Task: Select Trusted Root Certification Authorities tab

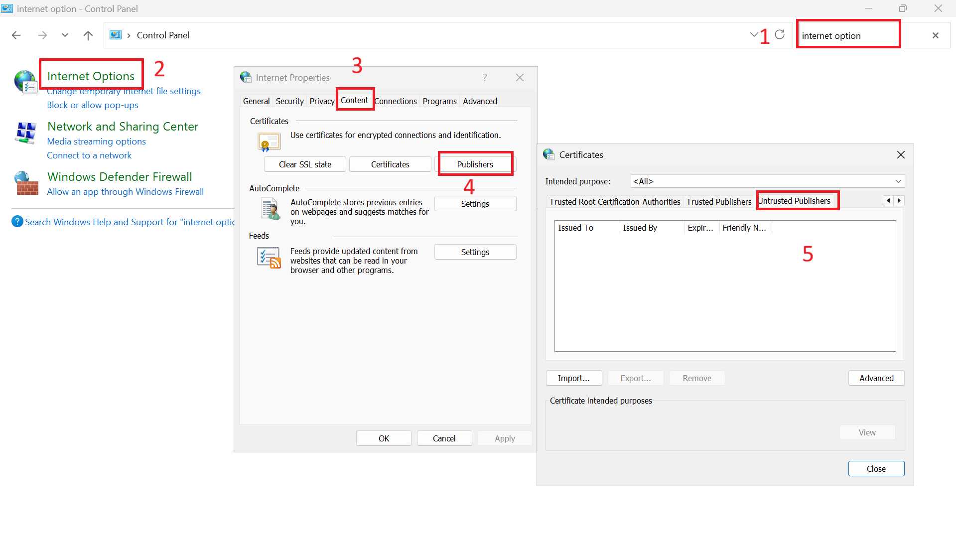Action: click(x=615, y=202)
